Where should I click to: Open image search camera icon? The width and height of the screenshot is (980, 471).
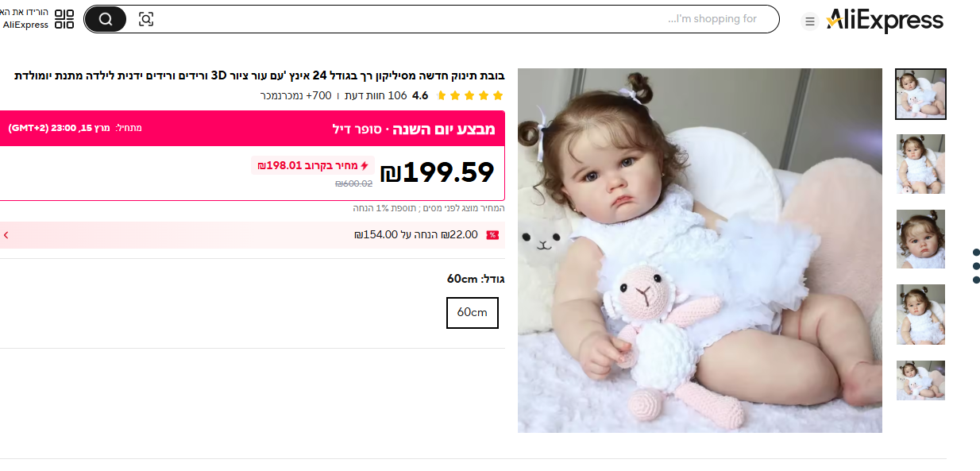pyautogui.click(x=146, y=19)
